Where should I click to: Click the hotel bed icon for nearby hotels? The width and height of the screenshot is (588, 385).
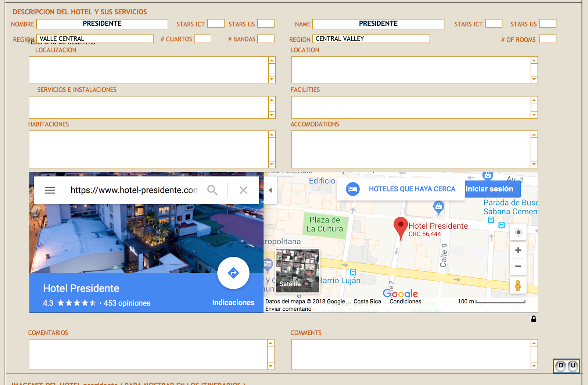click(353, 189)
